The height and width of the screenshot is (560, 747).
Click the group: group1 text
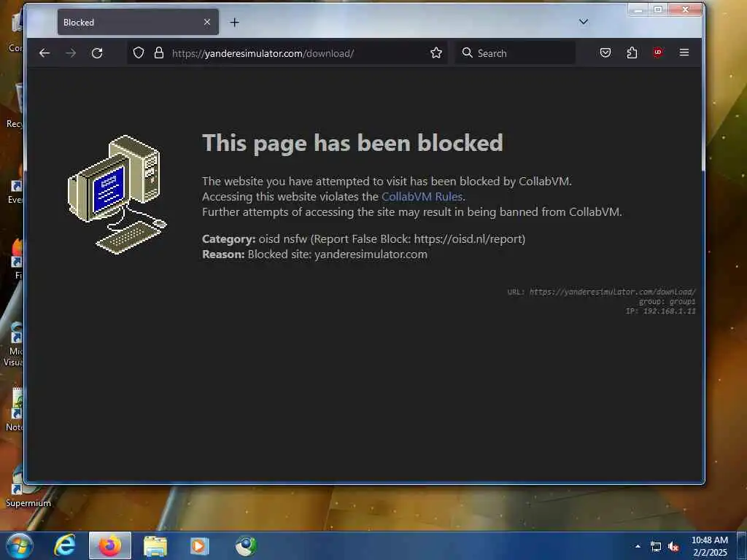(x=667, y=301)
